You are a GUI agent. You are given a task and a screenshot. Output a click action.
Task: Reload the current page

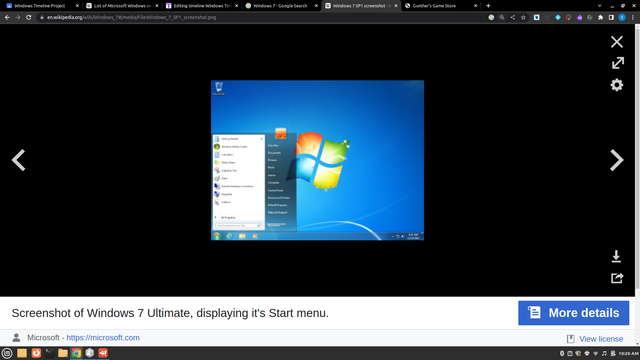(x=29, y=18)
